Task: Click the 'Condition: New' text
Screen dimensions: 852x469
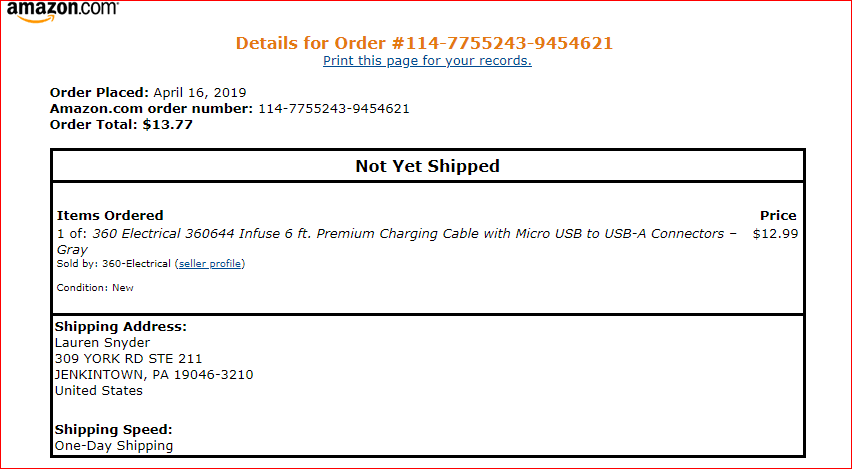Action: [x=95, y=288]
